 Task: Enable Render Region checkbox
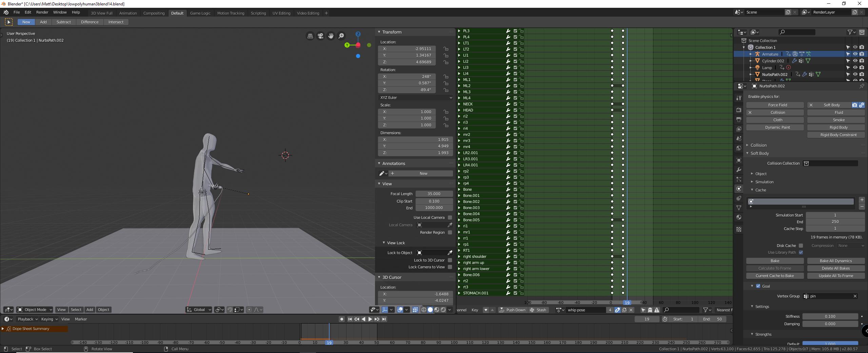(450, 232)
